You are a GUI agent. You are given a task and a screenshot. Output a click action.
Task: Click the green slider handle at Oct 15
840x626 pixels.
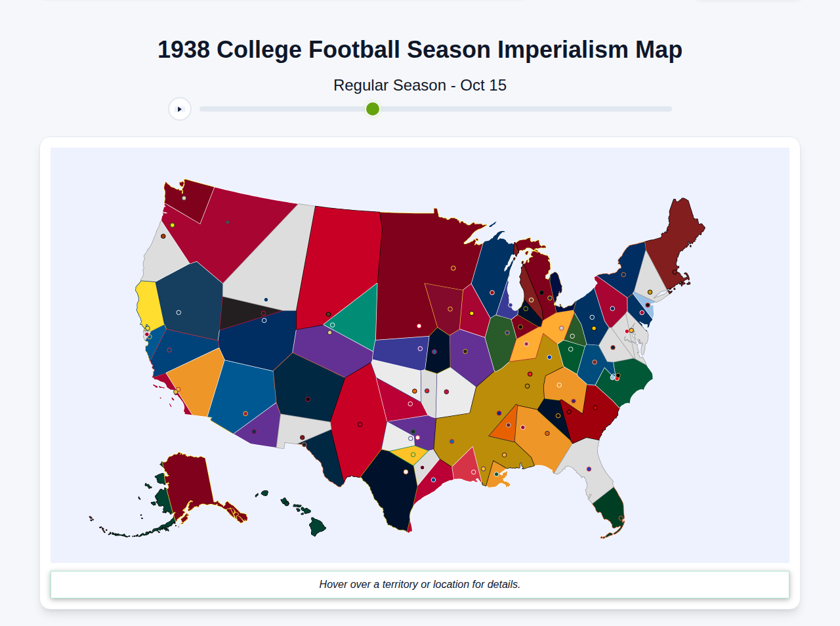tap(372, 109)
